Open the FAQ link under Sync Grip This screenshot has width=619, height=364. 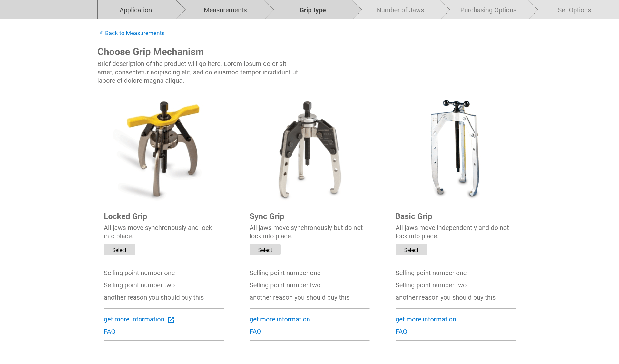tap(255, 331)
